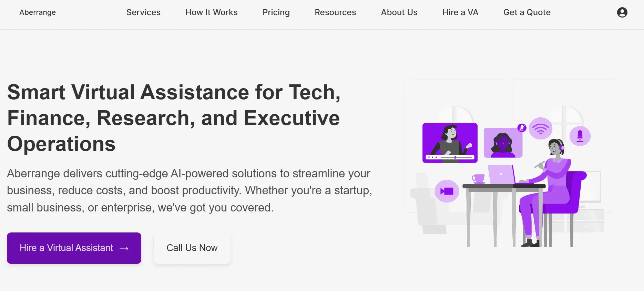Select Hire a VA in navigation
This screenshot has width=644, height=291.
[x=460, y=12]
